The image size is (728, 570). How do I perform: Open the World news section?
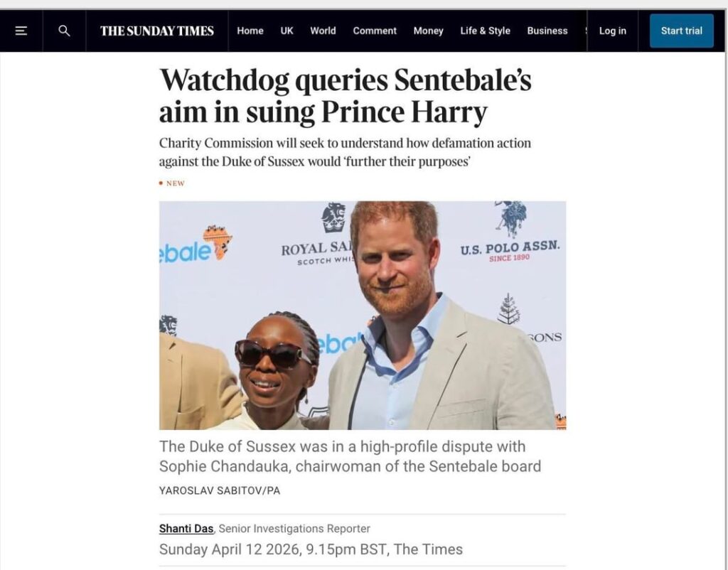pyautogui.click(x=323, y=31)
